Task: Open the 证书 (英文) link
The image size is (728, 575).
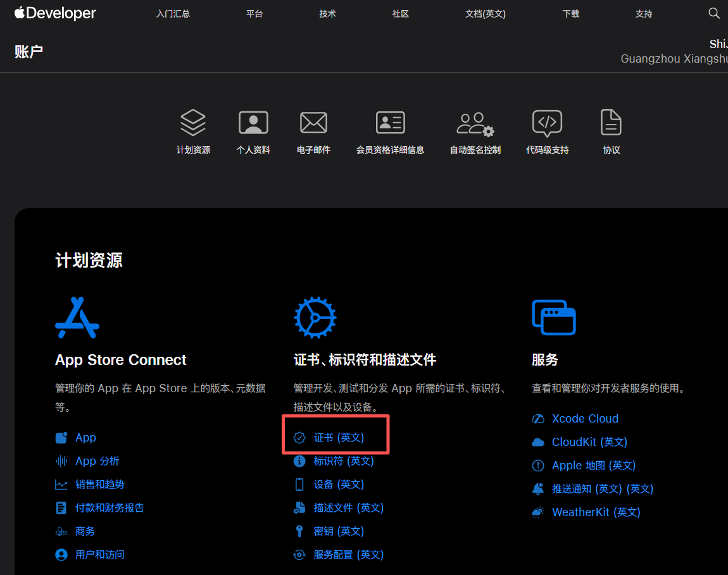Action: (x=339, y=438)
